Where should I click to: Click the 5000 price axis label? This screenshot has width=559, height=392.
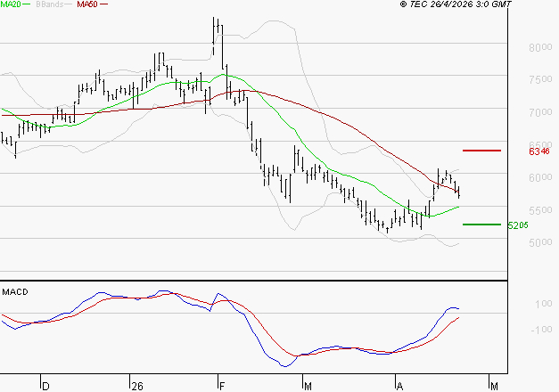click(x=540, y=242)
